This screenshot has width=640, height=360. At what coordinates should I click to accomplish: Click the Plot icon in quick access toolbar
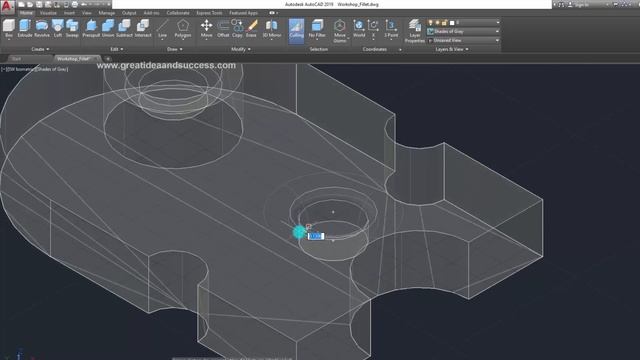click(74, 4)
